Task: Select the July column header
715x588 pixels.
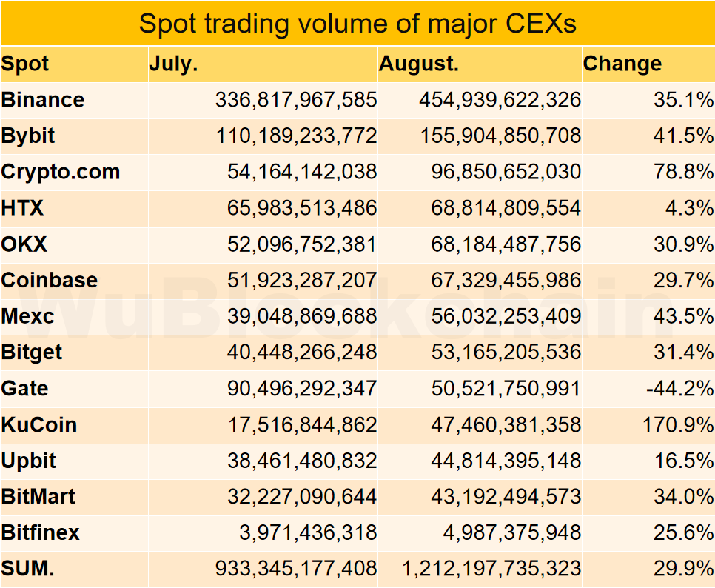Action: (x=263, y=64)
